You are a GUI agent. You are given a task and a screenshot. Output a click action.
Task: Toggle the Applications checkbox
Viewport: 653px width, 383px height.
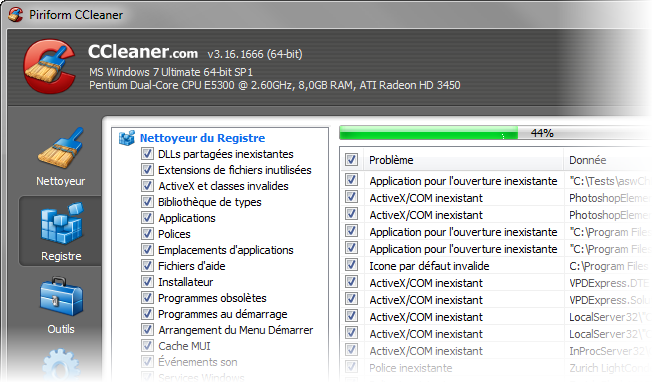(147, 218)
